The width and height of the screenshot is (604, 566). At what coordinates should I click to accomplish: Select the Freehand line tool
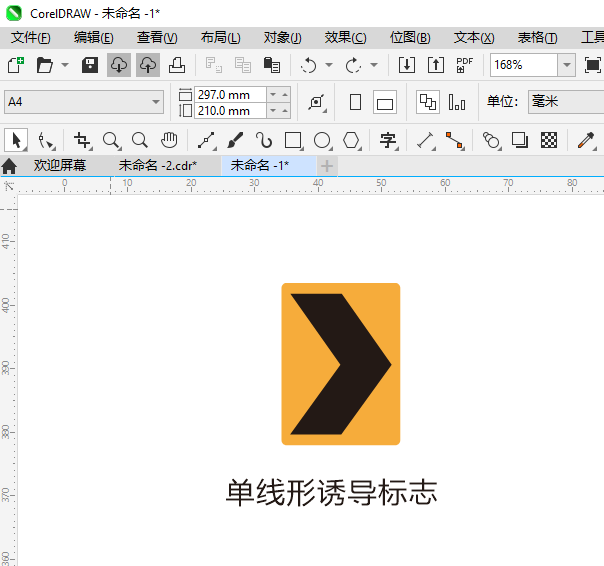[x=206, y=140]
